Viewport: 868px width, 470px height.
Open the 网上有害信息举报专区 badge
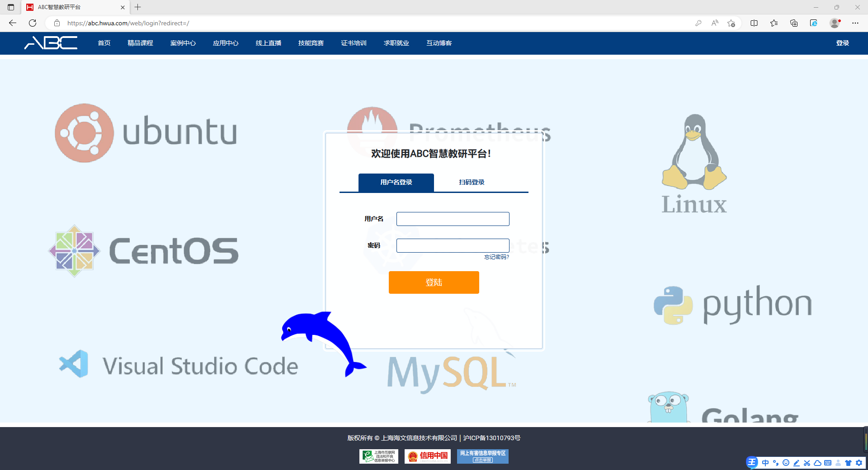483,456
